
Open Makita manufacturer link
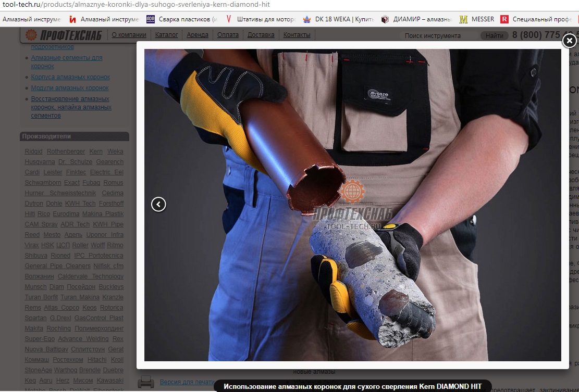click(x=34, y=328)
